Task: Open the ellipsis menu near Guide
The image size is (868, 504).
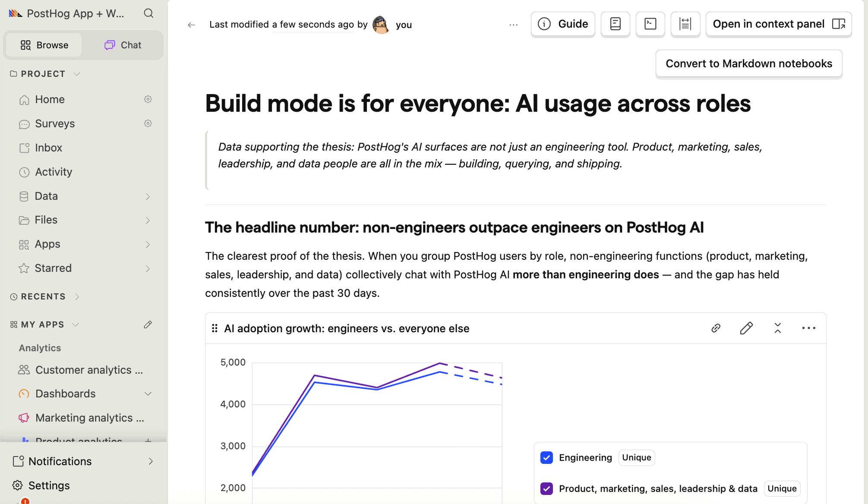Action: point(513,25)
